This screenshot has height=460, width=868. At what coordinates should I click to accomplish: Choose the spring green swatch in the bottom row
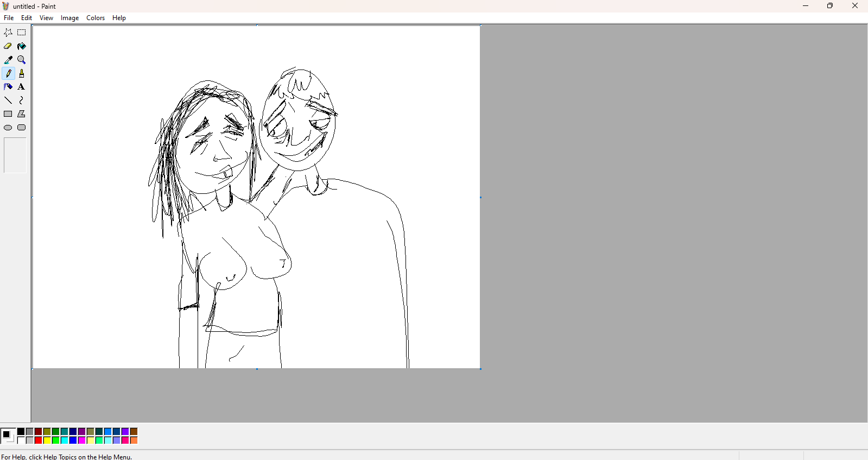pyautogui.click(x=99, y=440)
